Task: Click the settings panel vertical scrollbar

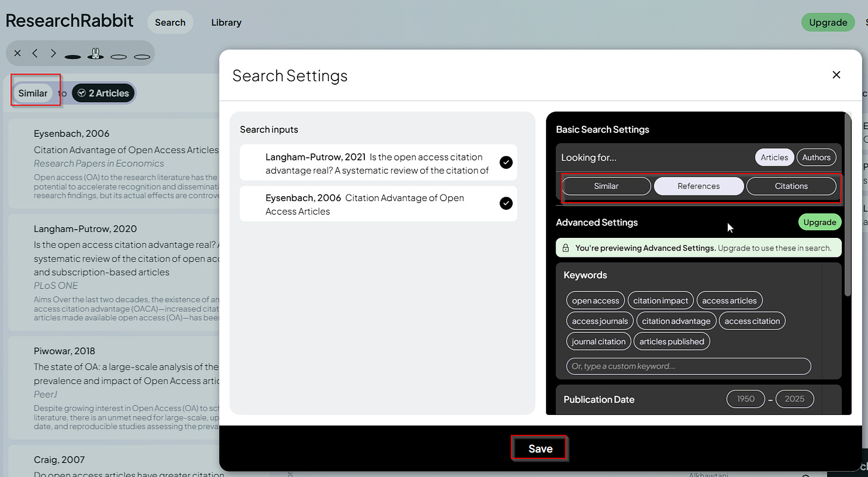Action: [848, 205]
